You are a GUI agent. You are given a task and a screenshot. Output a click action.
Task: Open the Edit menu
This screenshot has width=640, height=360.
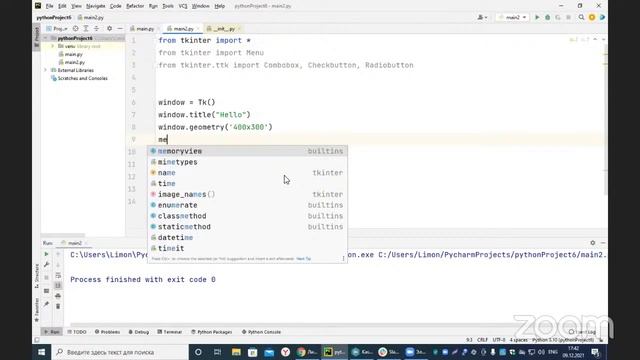pyautogui.click(x=62, y=6)
